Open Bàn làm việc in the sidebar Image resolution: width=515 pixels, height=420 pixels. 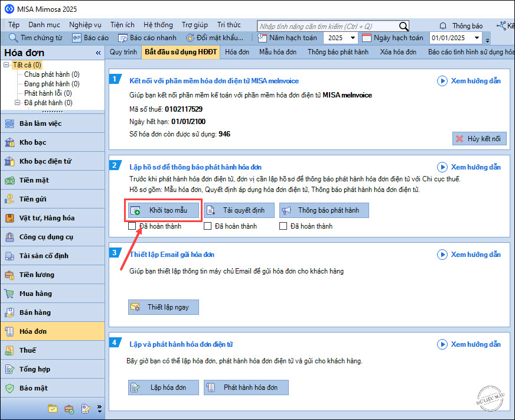coord(53,123)
